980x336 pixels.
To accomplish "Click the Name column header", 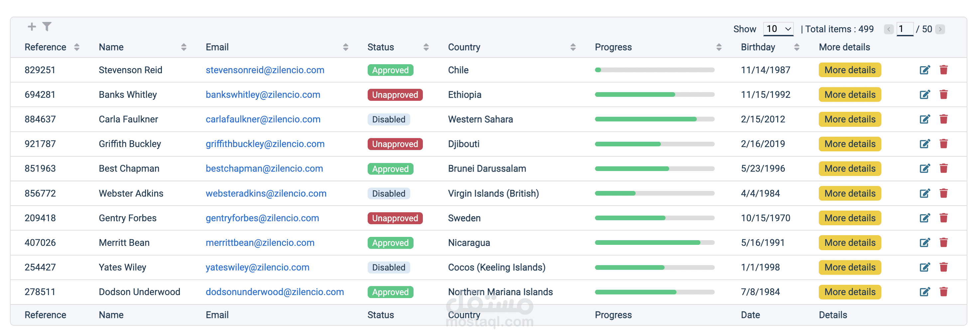I will tap(111, 47).
